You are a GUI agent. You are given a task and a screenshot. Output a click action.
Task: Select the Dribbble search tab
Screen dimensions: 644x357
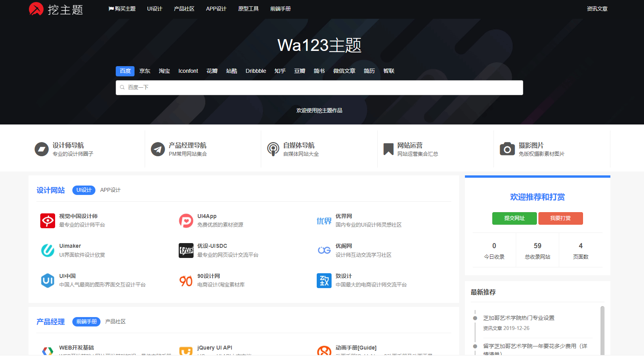point(256,71)
